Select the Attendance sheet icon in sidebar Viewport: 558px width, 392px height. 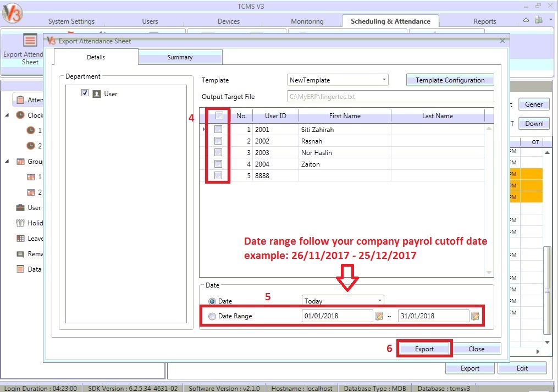click(x=20, y=100)
